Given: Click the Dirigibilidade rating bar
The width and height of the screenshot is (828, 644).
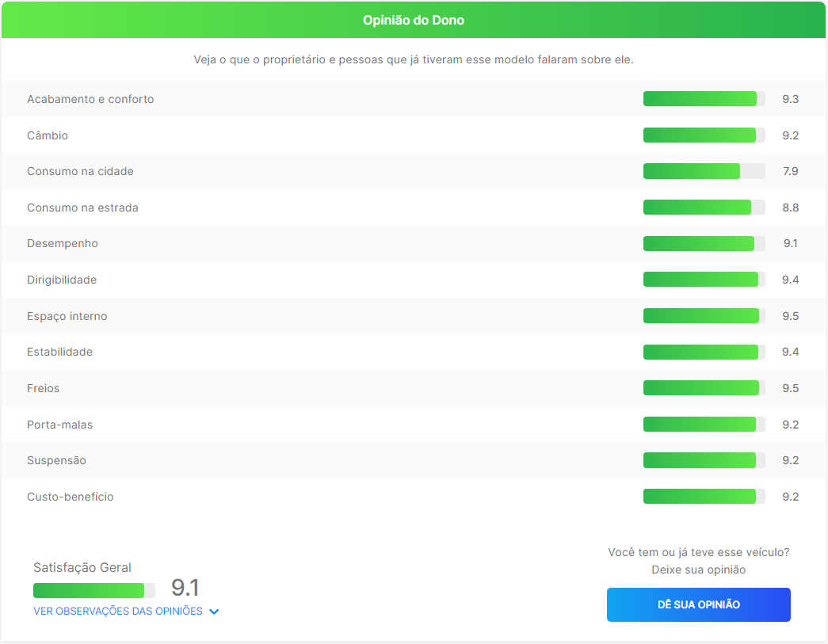Looking at the screenshot, I should click(704, 280).
